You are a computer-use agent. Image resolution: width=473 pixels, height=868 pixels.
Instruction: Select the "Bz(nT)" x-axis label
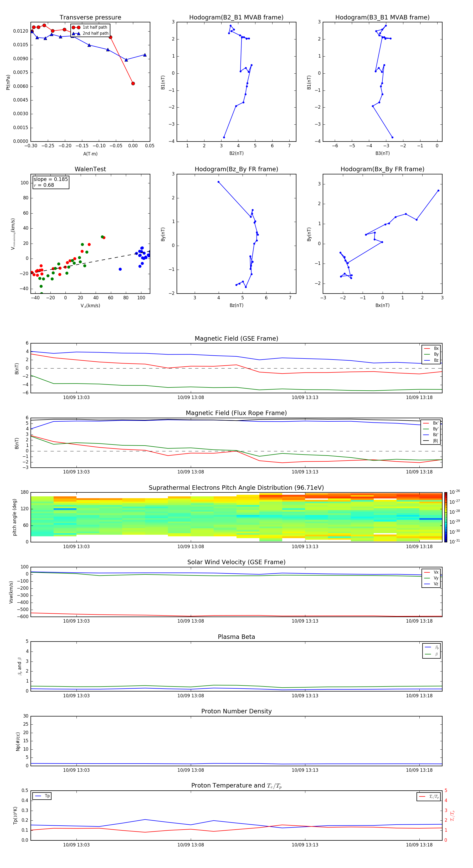click(x=236, y=305)
